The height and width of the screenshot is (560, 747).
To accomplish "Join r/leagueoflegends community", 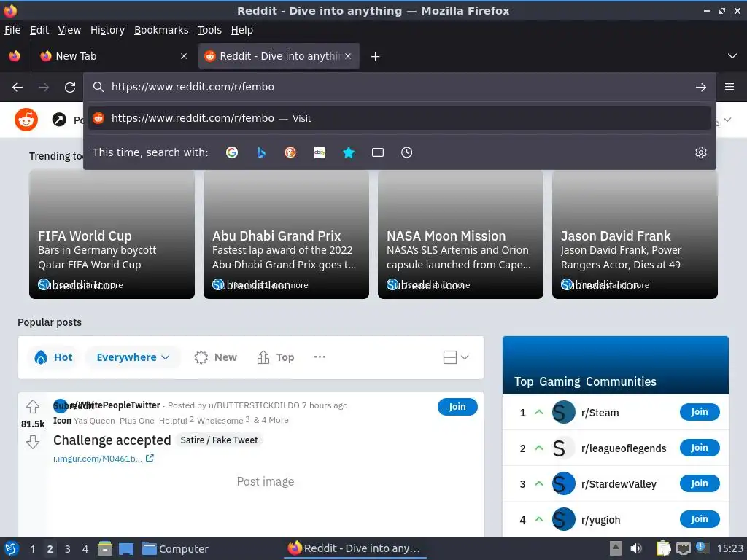I will tap(700, 448).
